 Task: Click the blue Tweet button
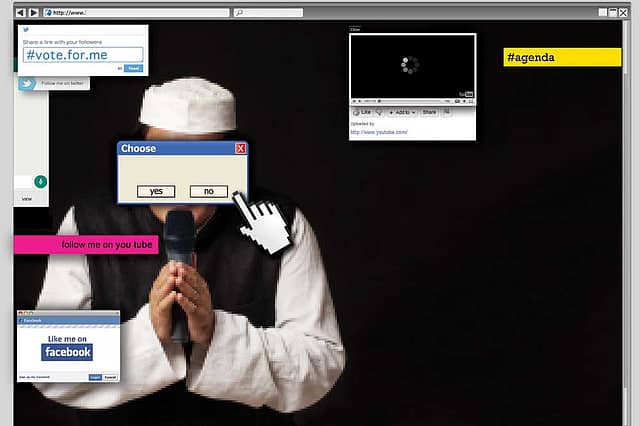coord(133,68)
